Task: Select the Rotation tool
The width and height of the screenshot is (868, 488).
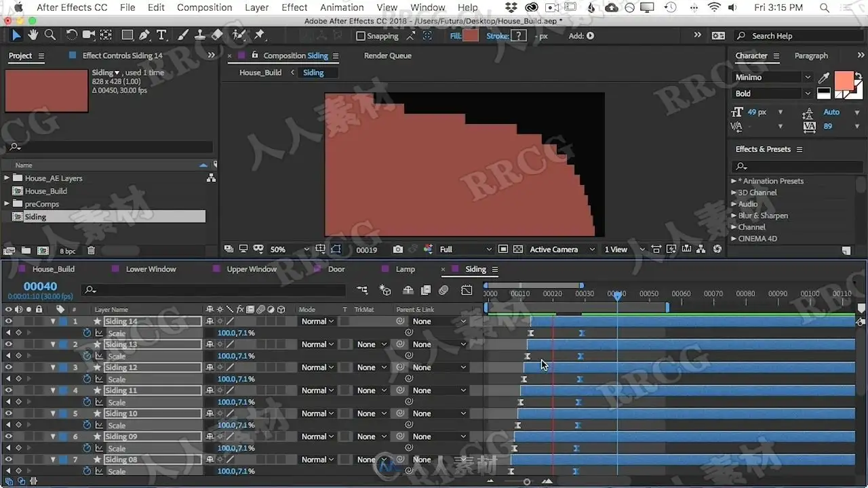Action: (x=71, y=35)
